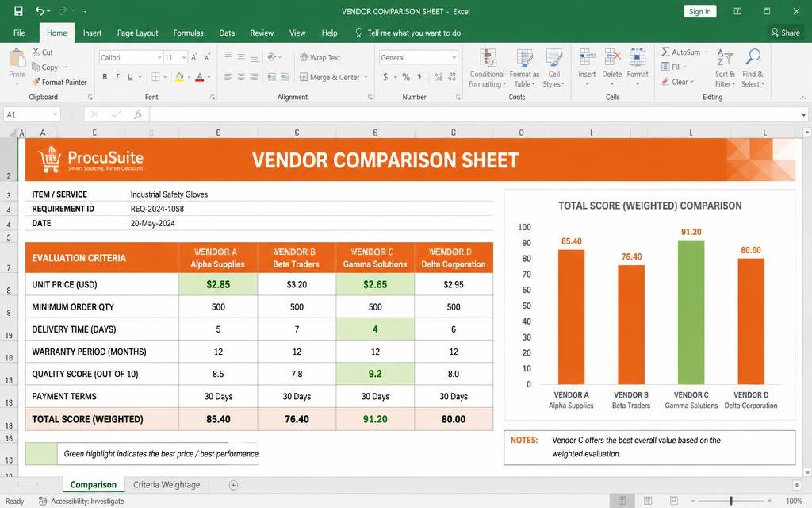Toggle center text alignment
Screen dimensions: 812x508
241,77
